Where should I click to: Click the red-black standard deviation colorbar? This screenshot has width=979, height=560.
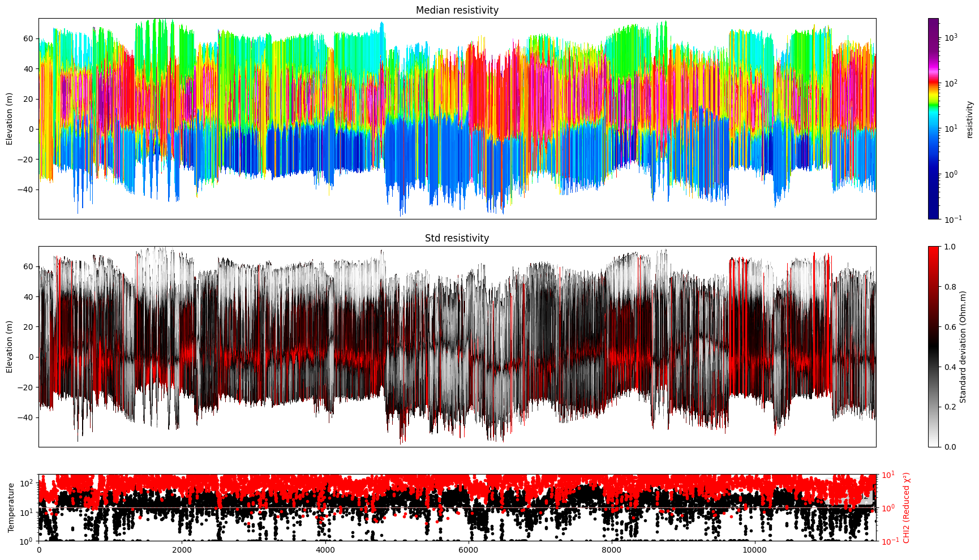click(933, 346)
